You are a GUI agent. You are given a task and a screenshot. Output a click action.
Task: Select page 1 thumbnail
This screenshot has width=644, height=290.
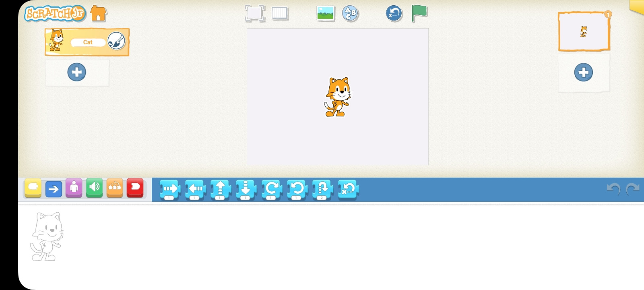[x=584, y=31]
